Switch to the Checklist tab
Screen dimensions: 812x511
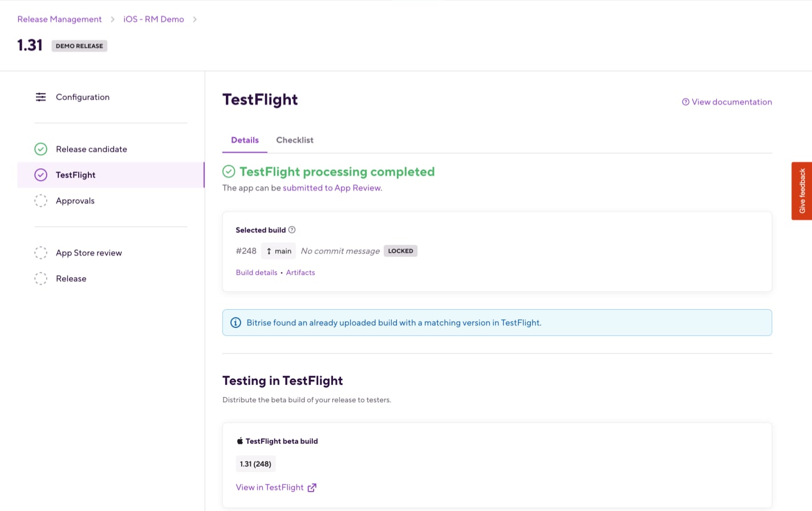pos(294,140)
